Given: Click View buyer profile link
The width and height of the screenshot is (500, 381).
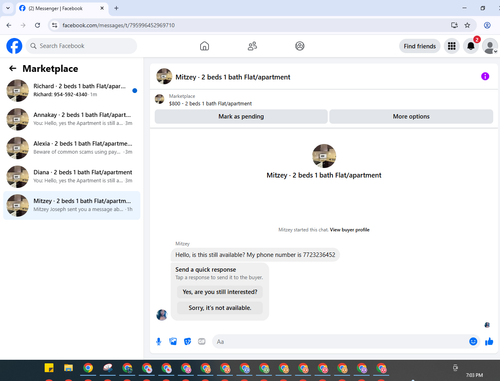Looking at the screenshot, I should 349,230.
